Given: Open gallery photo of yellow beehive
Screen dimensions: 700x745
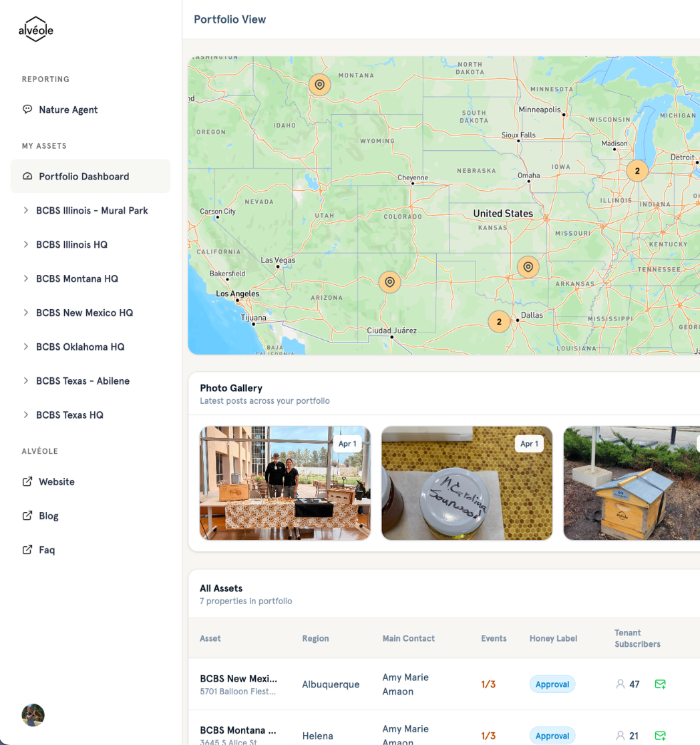Looking at the screenshot, I should [631, 483].
